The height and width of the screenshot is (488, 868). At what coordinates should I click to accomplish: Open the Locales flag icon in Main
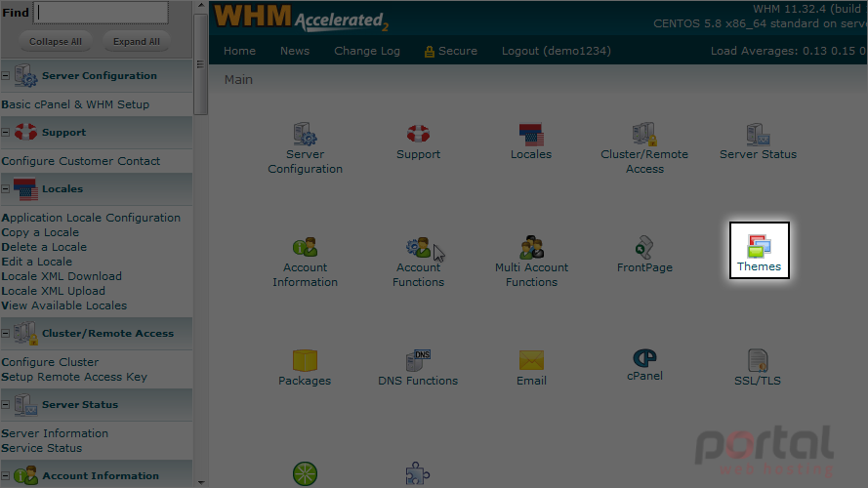point(531,135)
